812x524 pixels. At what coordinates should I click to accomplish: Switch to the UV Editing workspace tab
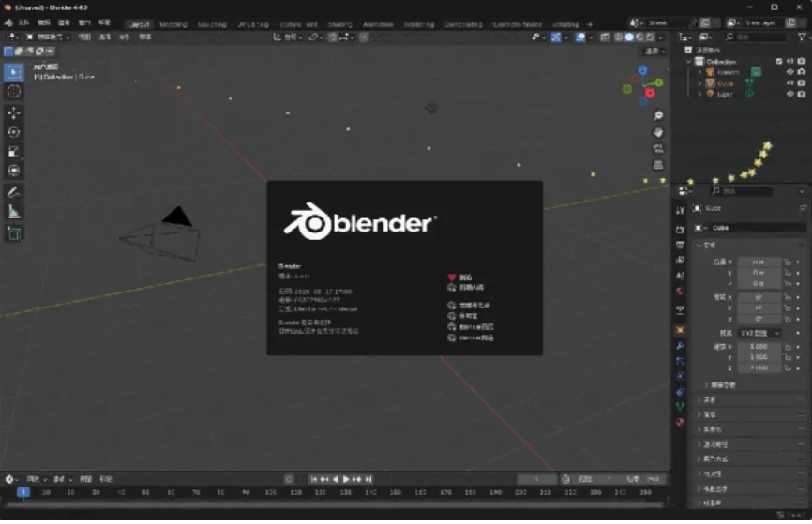tap(253, 24)
